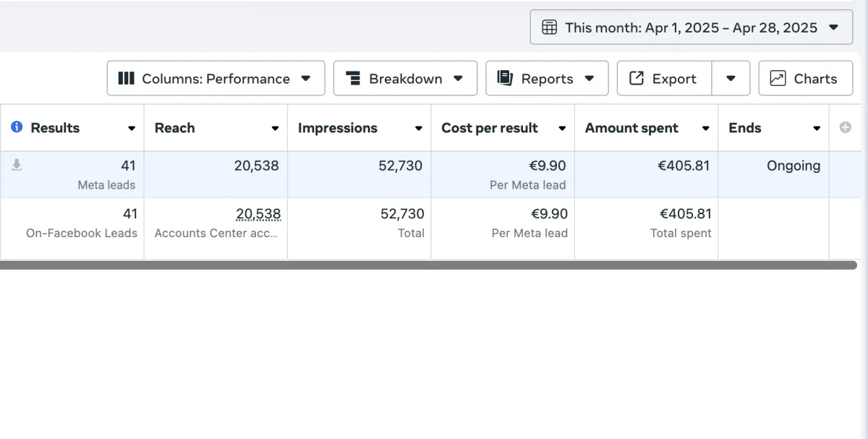The width and height of the screenshot is (868, 439).
Task: Open the Charts view button
Action: 805,78
